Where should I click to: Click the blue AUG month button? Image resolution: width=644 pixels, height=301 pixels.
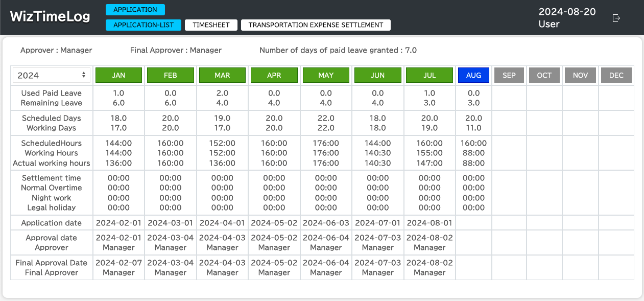point(473,75)
